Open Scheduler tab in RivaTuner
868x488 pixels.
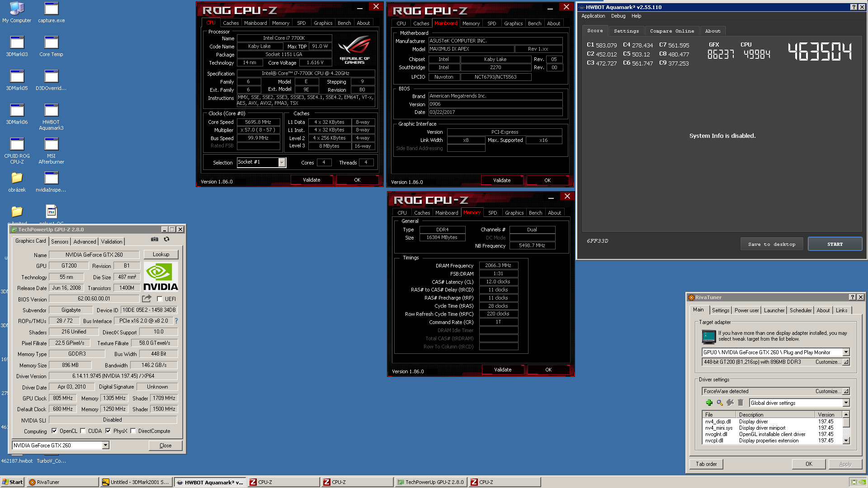[x=801, y=310]
